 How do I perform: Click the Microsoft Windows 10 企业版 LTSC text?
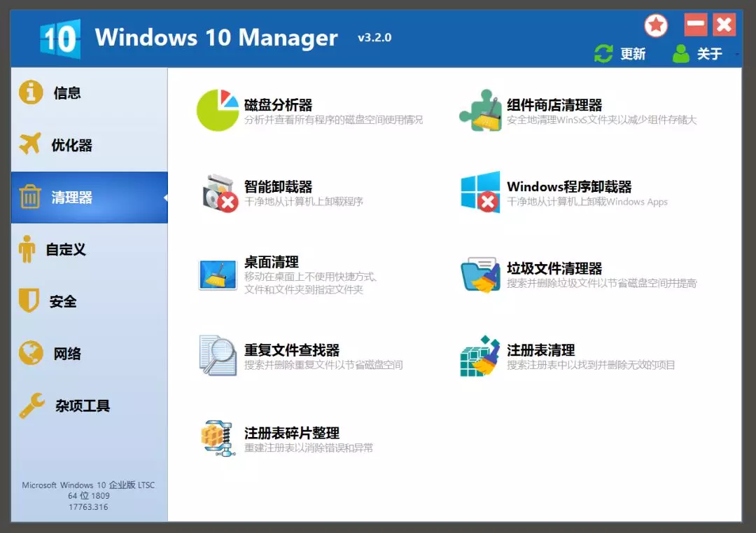click(x=88, y=485)
